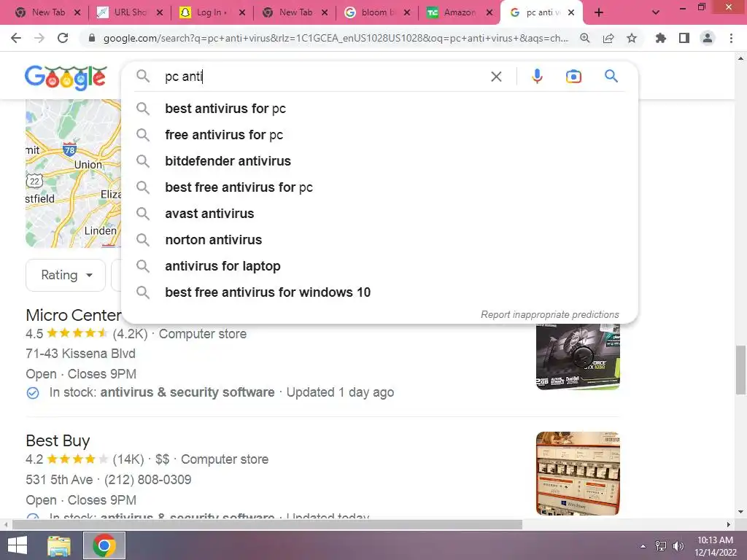This screenshot has height=560, width=747.
Task: Open the Extensions puzzle icon
Action: tap(661, 38)
